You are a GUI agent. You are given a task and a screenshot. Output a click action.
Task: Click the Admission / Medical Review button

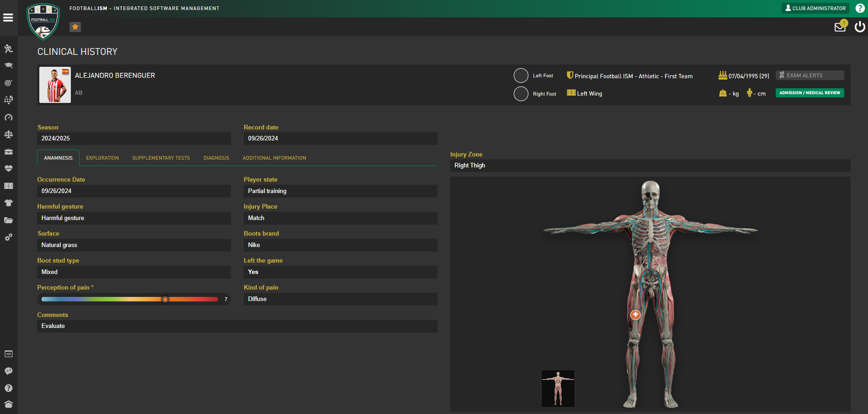pyautogui.click(x=810, y=93)
